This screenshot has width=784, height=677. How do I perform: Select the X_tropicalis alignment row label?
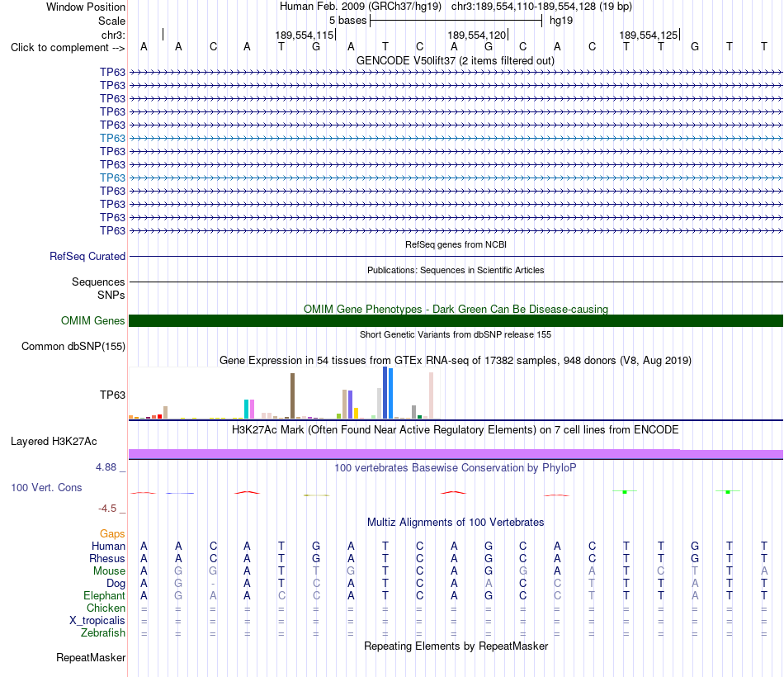(97, 621)
